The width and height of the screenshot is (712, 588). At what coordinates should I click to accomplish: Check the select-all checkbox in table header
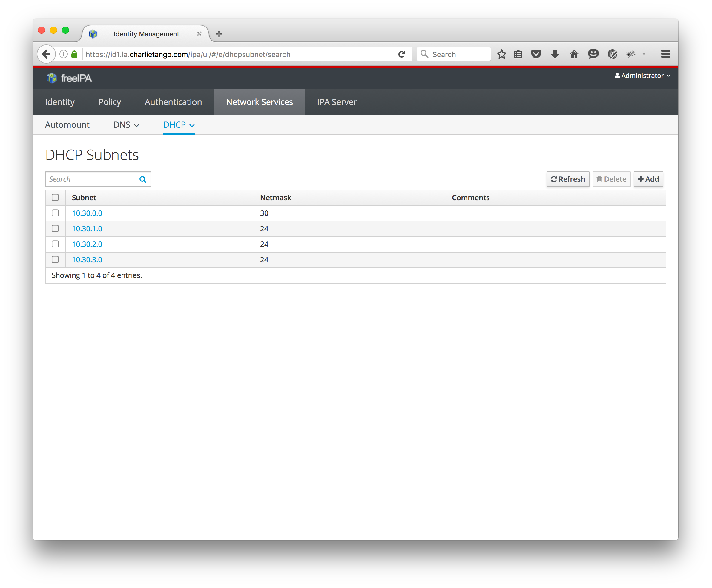[x=55, y=198]
